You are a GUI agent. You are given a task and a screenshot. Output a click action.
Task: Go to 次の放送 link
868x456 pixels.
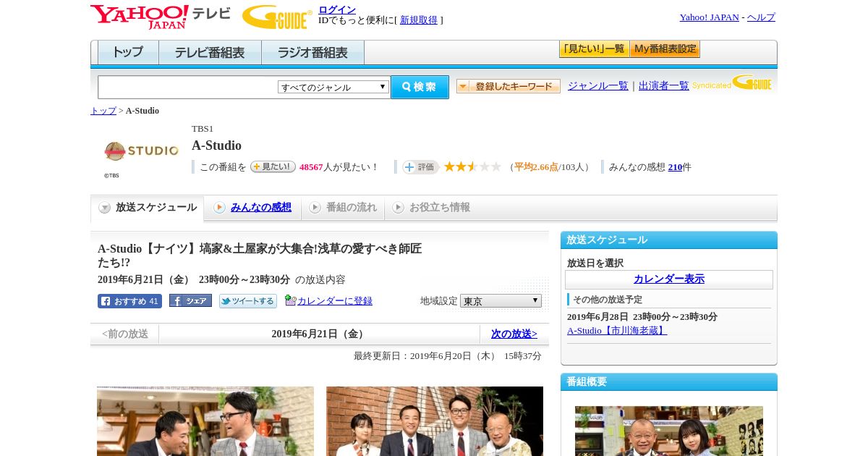pyautogui.click(x=514, y=334)
